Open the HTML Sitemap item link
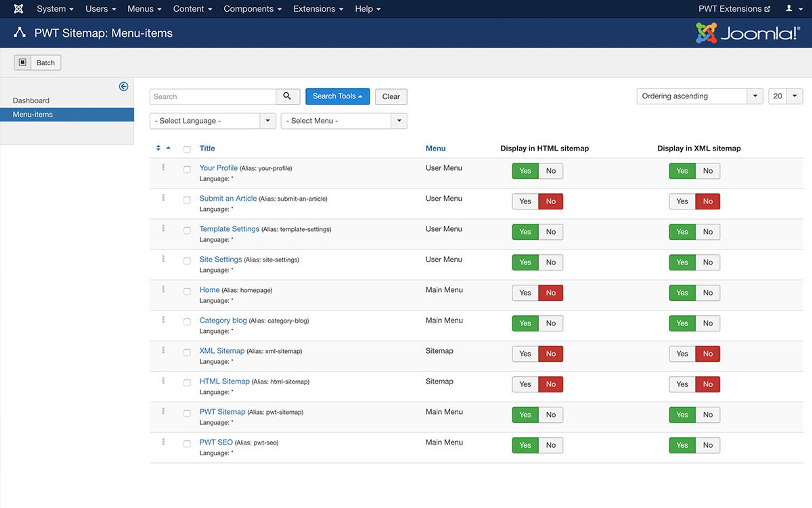 click(x=224, y=381)
